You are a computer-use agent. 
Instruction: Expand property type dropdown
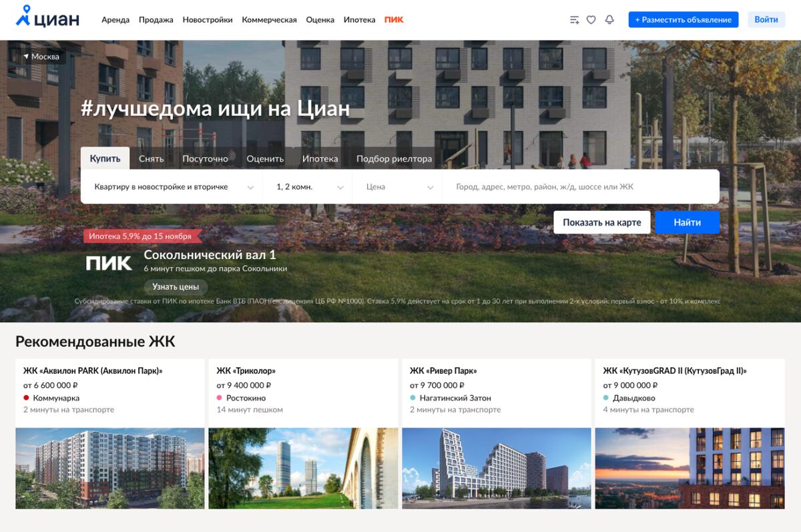click(172, 187)
